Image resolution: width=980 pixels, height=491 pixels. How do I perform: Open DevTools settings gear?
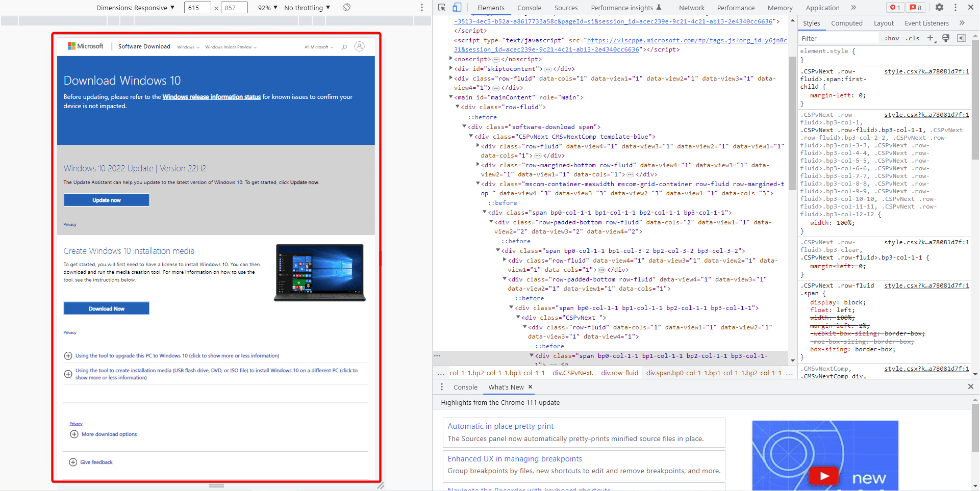(x=940, y=8)
